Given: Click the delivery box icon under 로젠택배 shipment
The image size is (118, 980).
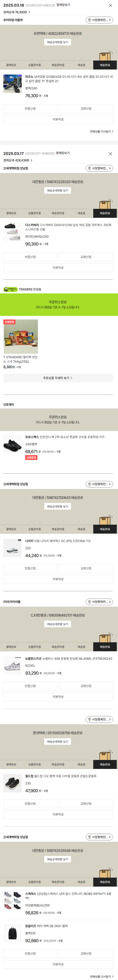Looking at the screenshot, I should (x=105, y=56).
